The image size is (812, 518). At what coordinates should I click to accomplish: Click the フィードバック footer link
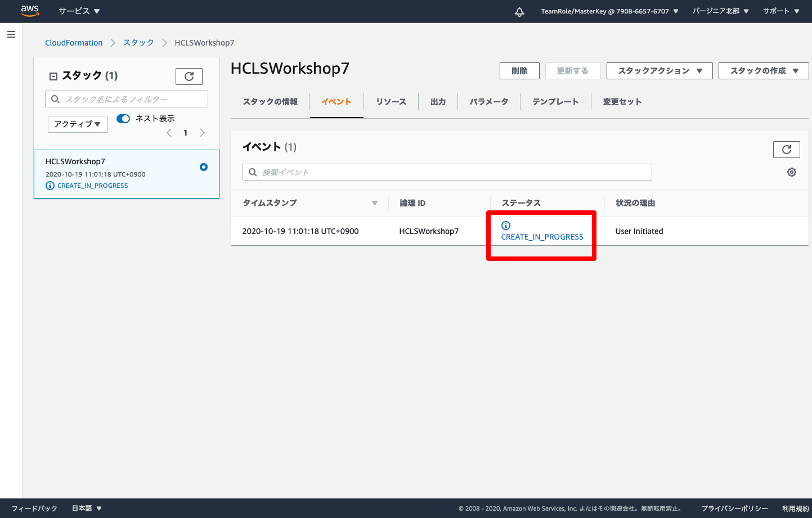click(x=34, y=508)
